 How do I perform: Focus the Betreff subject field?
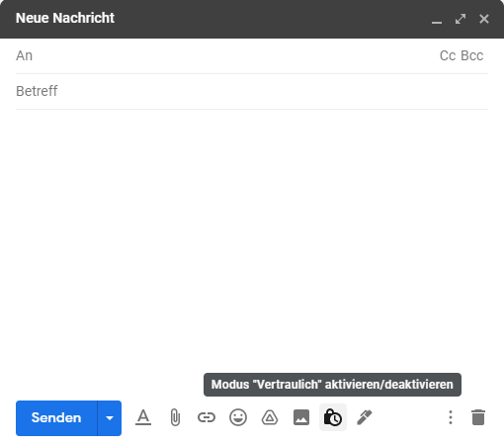(x=252, y=91)
